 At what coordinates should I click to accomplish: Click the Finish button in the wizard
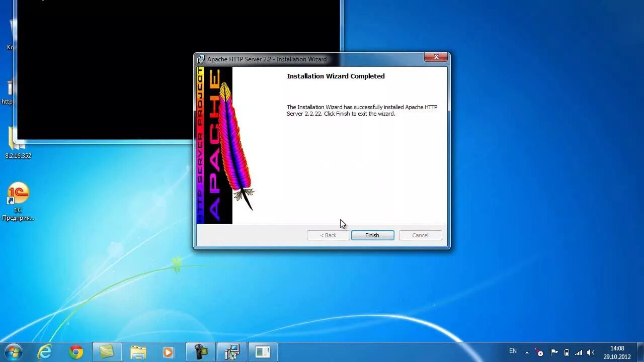pyautogui.click(x=372, y=235)
